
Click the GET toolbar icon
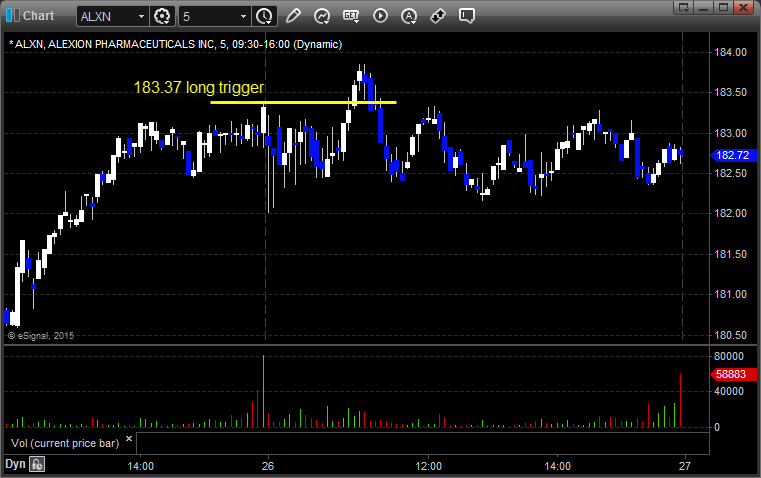click(x=351, y=16)
